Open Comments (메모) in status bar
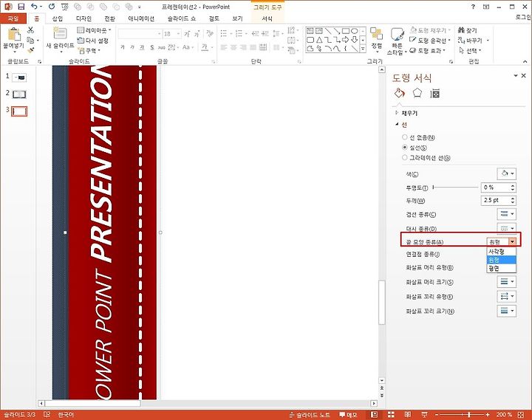Image resolution: width=532 pixels, height=420 pixels. [348, 415]
